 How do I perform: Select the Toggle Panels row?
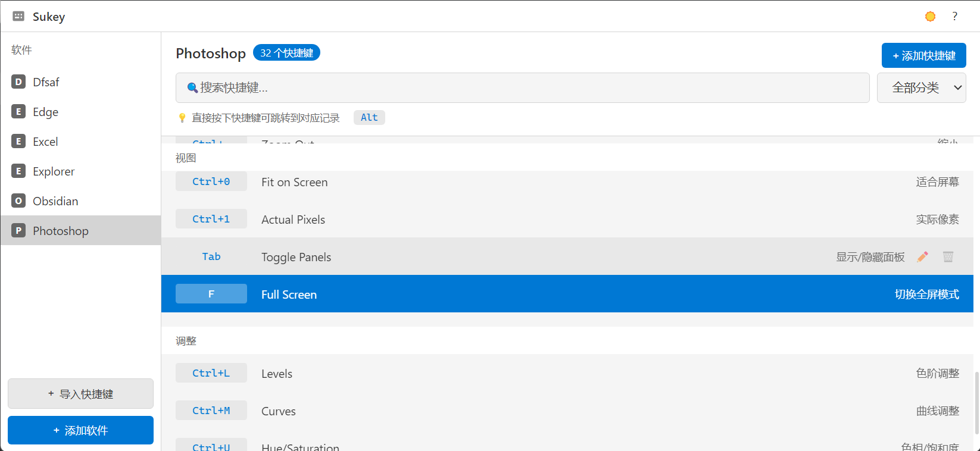pos(567,256)
